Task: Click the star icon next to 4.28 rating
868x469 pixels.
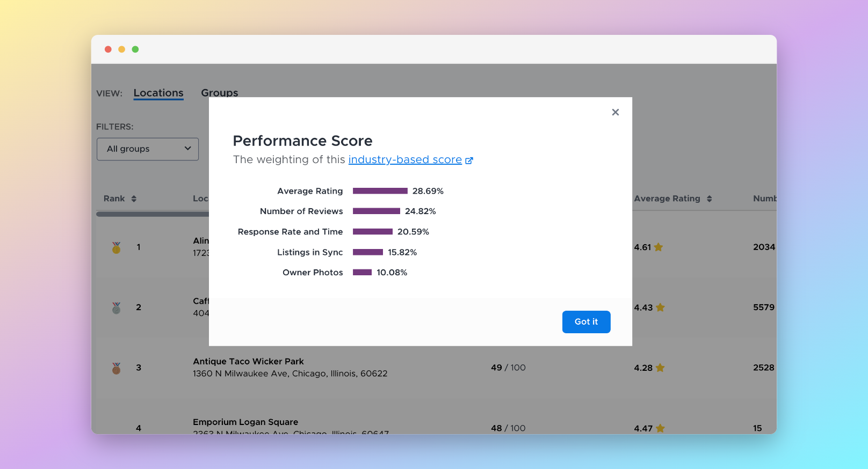Action: [x=660, y=368]
